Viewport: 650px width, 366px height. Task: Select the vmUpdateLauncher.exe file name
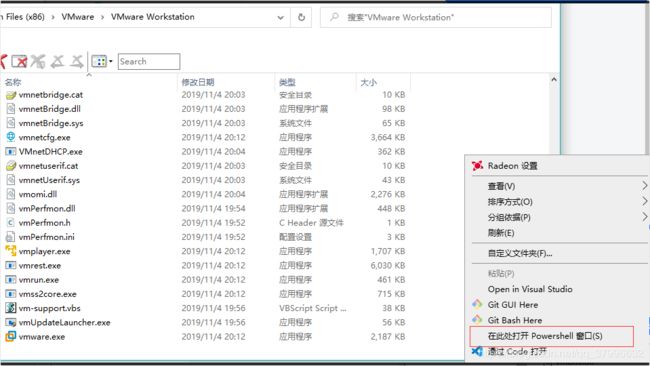click(65, 322)
